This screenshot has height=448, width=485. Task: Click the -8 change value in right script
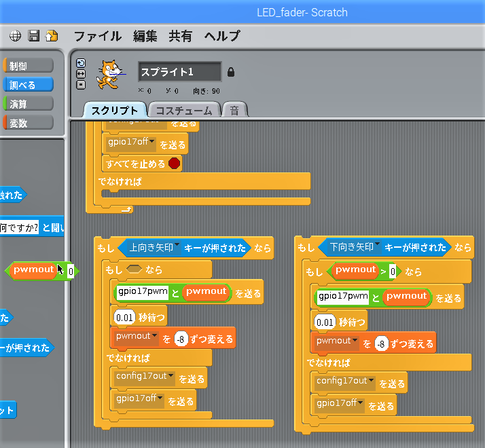381,343
